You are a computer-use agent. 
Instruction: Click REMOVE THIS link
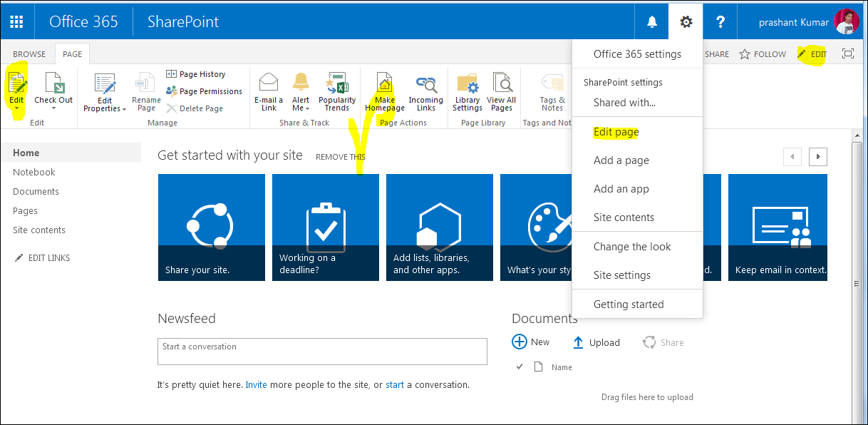point(340,157)
